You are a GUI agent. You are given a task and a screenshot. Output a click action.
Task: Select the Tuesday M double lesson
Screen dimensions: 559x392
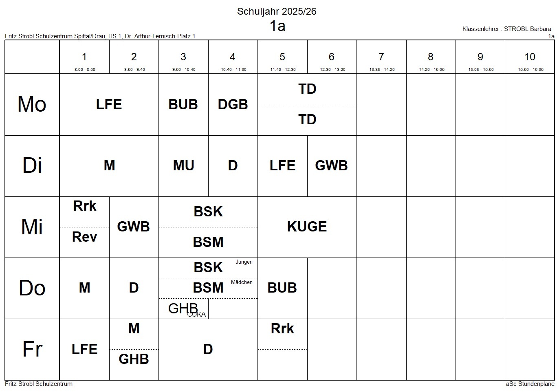[x=109, y=165]
